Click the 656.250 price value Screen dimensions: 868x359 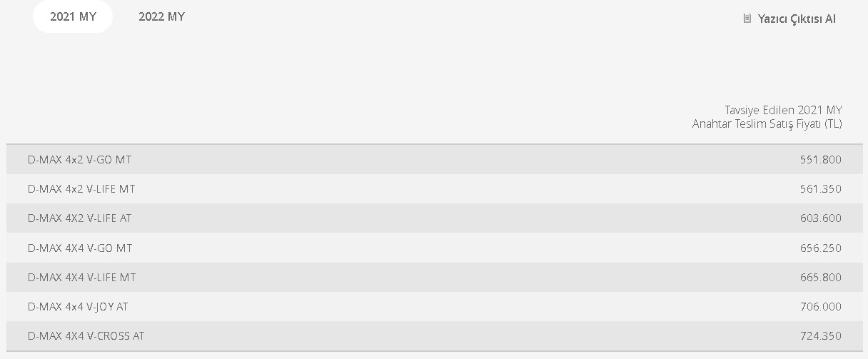click(821, 248)
